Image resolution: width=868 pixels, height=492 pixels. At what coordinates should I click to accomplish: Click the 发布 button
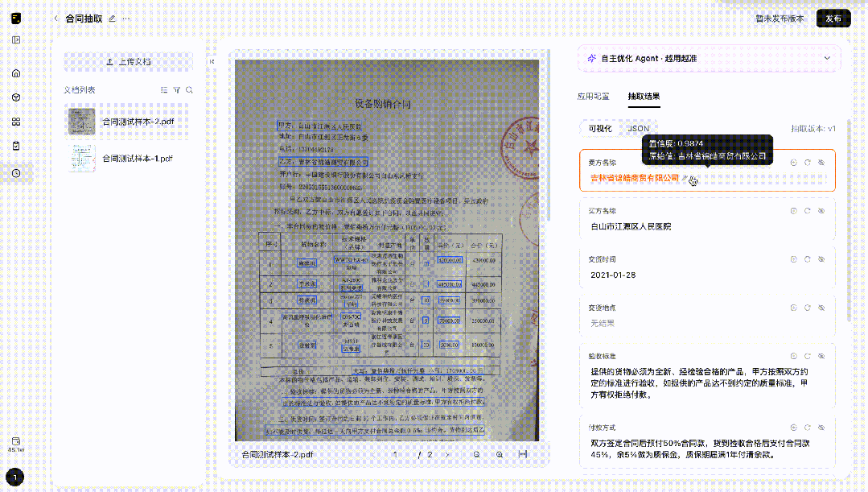[x=833, y=19]
